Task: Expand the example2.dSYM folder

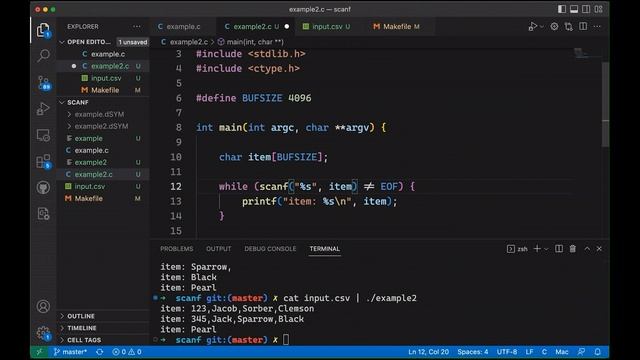Action: click(x=103, y=126)
